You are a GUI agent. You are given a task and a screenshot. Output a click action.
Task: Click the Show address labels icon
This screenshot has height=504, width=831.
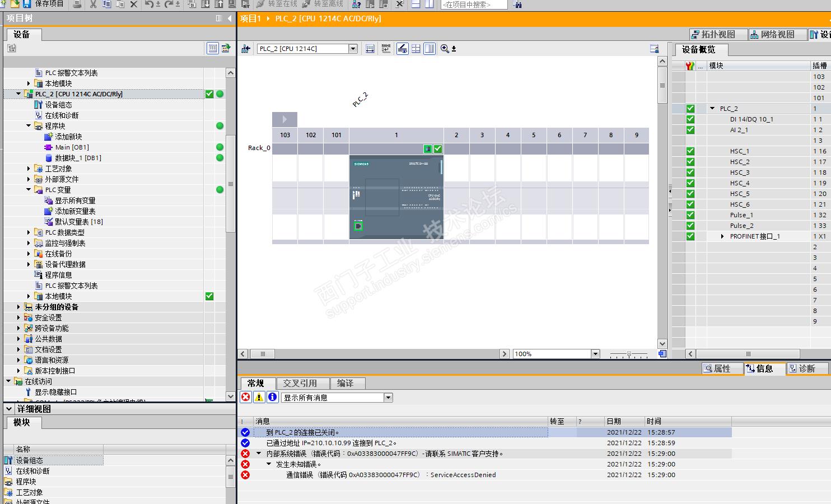370,49
